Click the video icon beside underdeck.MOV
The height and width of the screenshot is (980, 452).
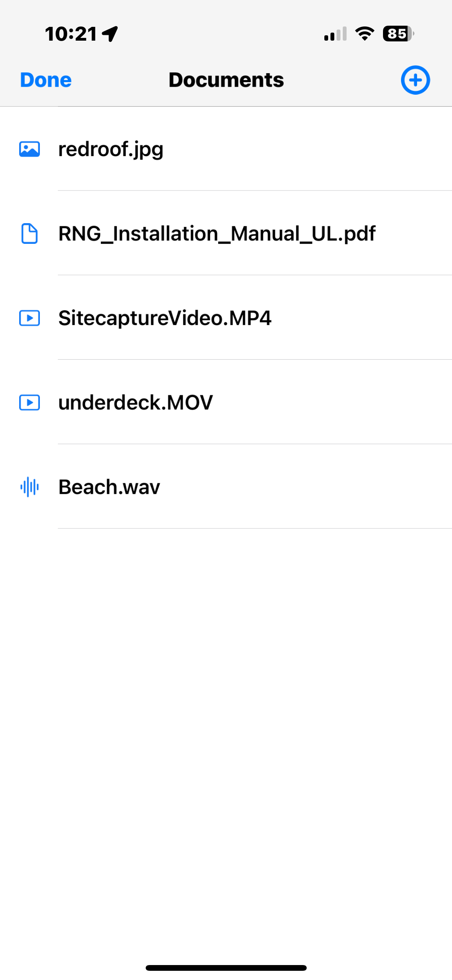tap(30, 403)
